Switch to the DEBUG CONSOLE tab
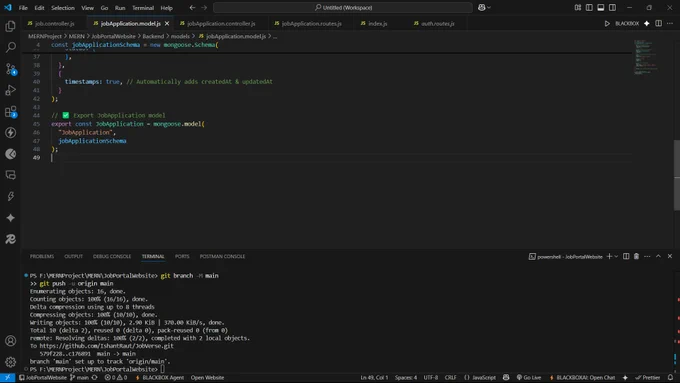680x383 pixels. pyautogui.click(x=112, y=256)
